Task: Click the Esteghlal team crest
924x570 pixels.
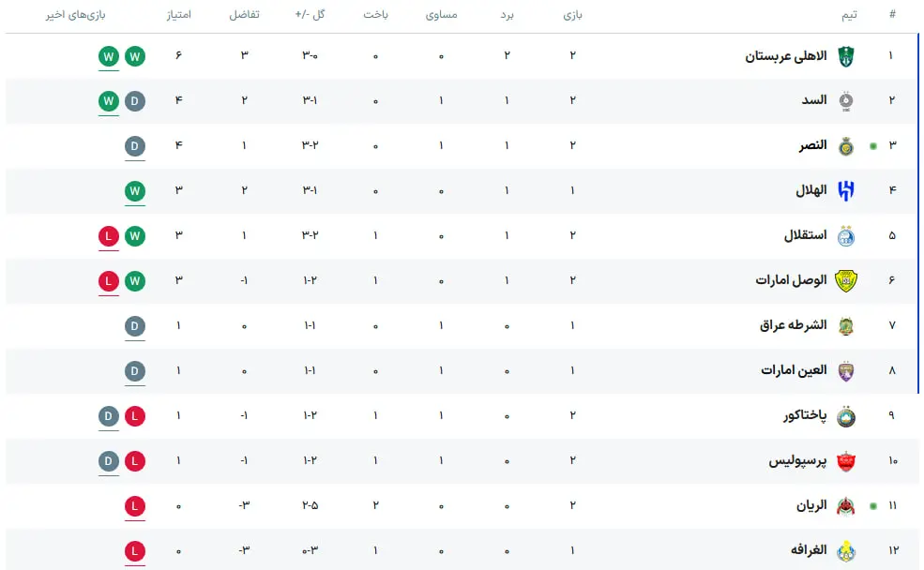Action: (x=846, y=236)
